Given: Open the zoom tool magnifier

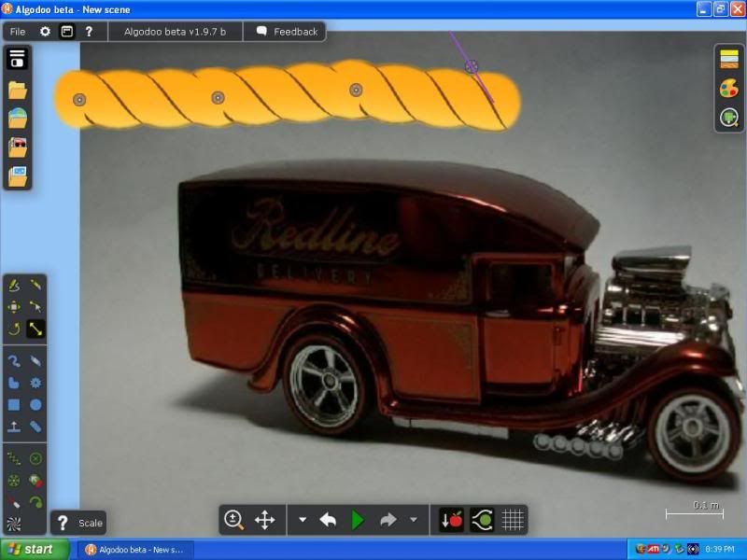Looking at the screenshot, I should tap(233, 520).
